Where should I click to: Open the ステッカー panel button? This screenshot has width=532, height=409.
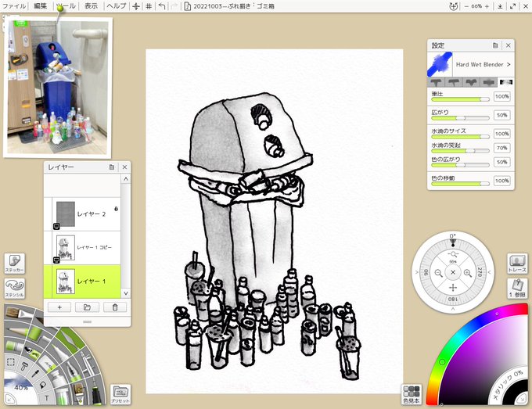(x=14, y=264)
